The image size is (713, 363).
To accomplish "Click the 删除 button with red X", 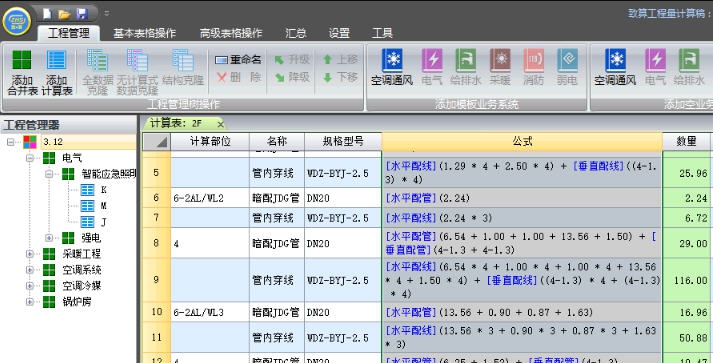I will (238, 77).
